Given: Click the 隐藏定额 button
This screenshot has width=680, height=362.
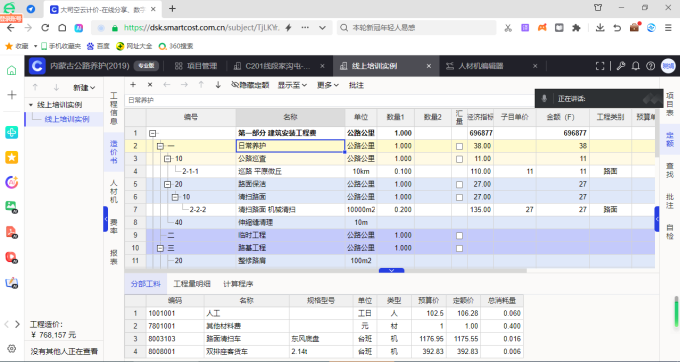Looking at the screenshot, I should [x=250, y=85].
